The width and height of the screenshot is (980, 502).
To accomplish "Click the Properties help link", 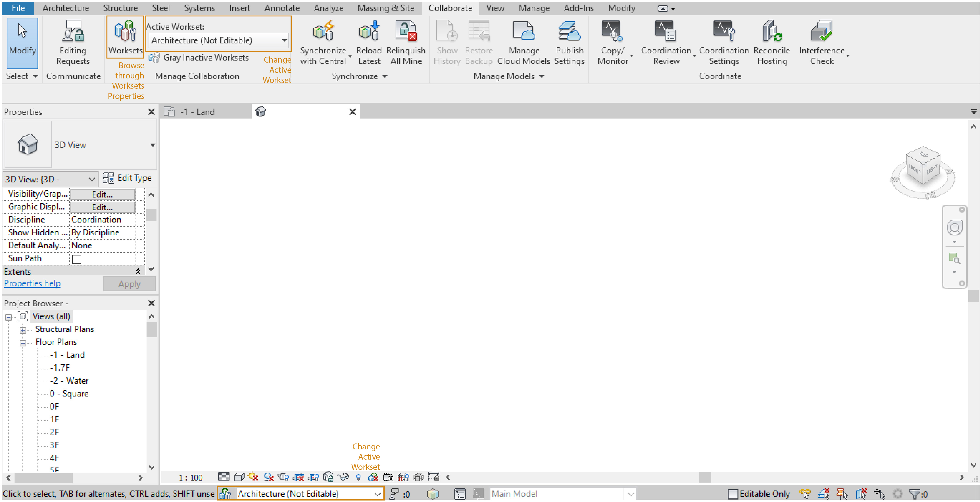I will (32, 283).
